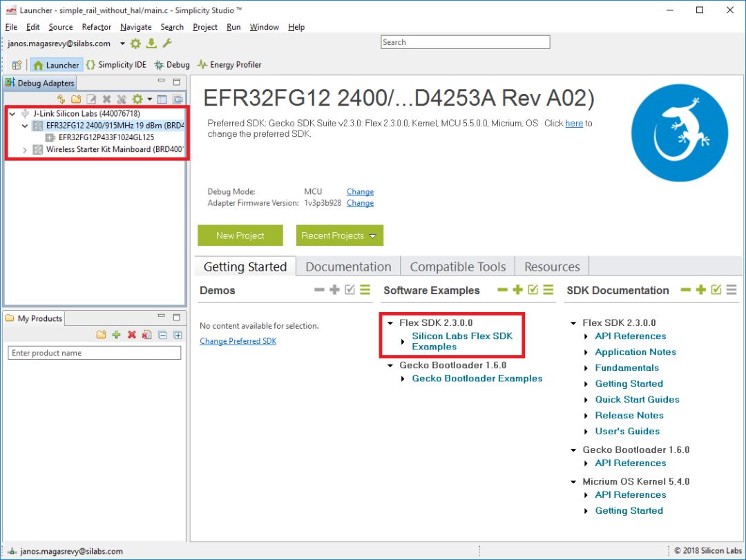Click the New Project button

[x=240, y=235]
